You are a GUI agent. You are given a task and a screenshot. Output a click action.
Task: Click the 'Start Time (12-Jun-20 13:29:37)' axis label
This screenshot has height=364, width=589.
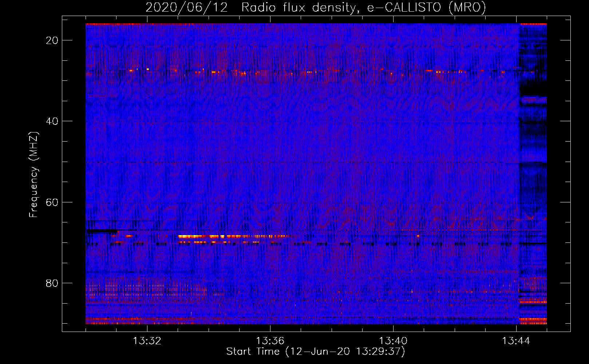(x=316, y=352)
